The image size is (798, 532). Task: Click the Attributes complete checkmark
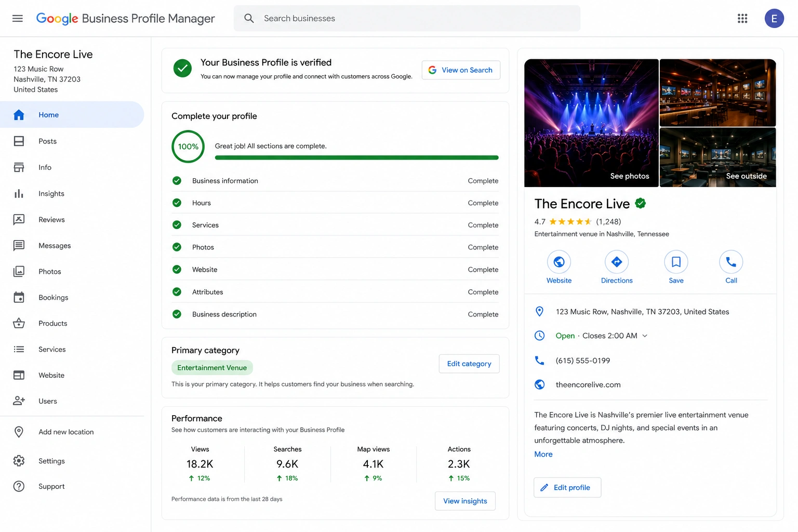[x=177, y=292]
